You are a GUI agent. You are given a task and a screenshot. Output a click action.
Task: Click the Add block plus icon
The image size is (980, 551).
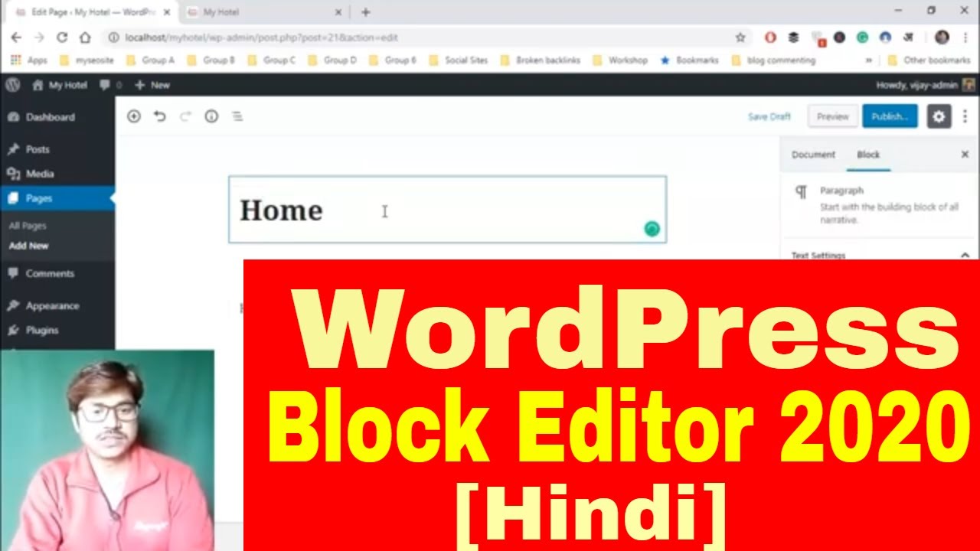134,116
